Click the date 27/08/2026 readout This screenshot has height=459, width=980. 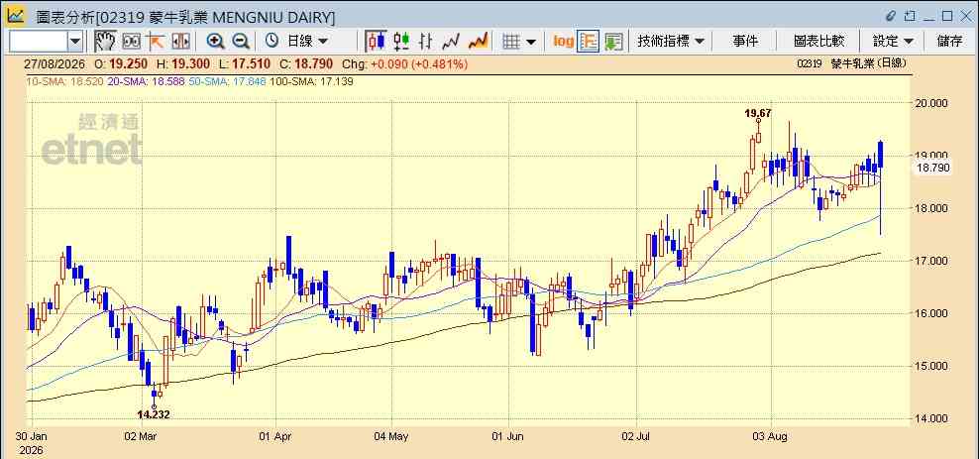(54, 63)
